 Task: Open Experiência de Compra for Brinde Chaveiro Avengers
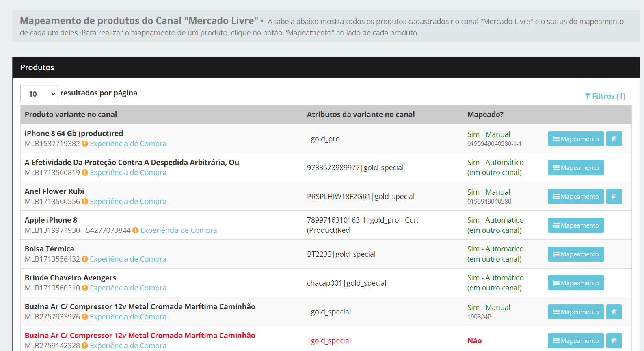click(x=128, y=288)
